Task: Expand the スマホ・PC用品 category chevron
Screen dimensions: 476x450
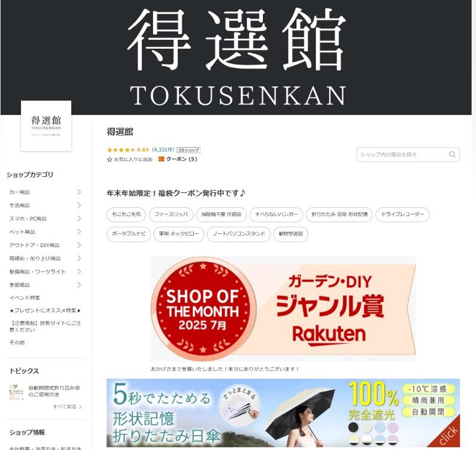Action: (x=79, y=218)
